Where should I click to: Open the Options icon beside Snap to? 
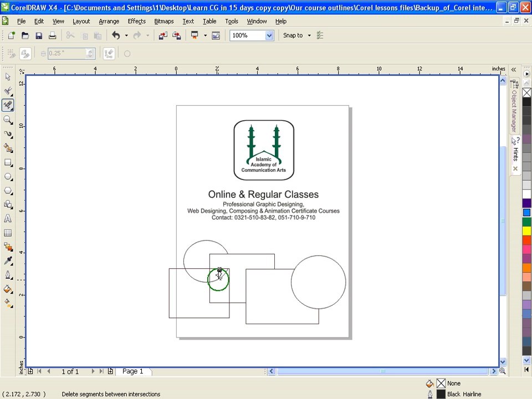[x=320, y=35]
